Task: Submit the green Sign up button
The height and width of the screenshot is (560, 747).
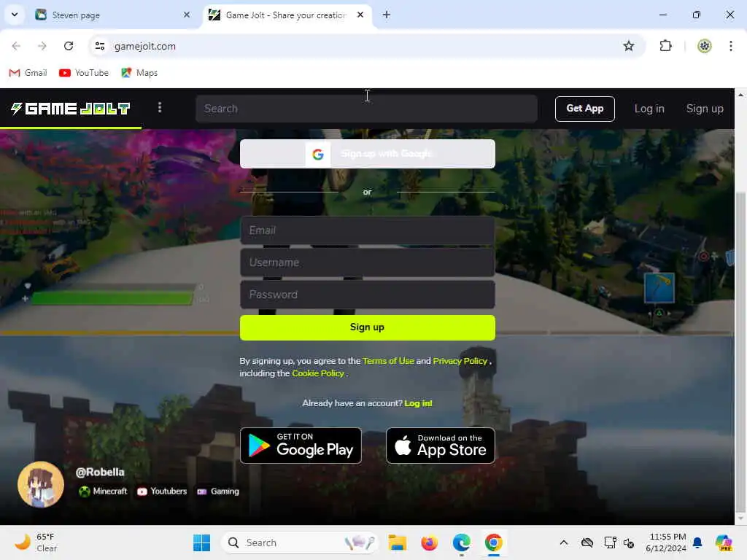Action: coord(368,327)
